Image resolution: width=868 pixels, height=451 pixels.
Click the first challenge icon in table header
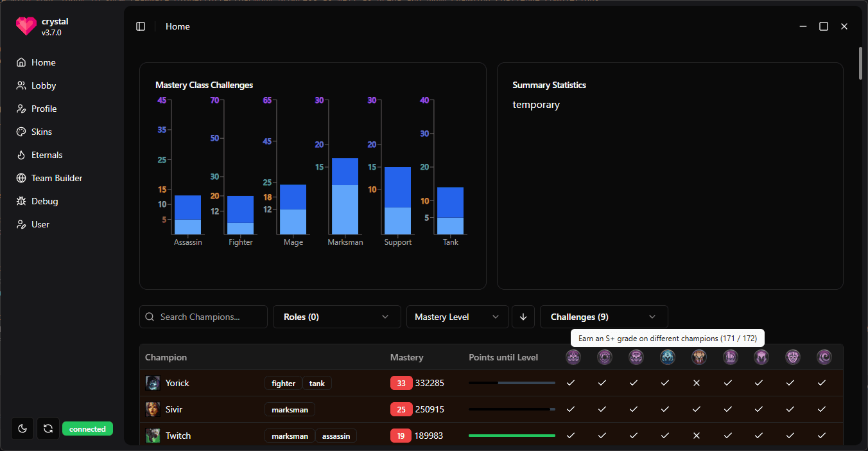573,357
